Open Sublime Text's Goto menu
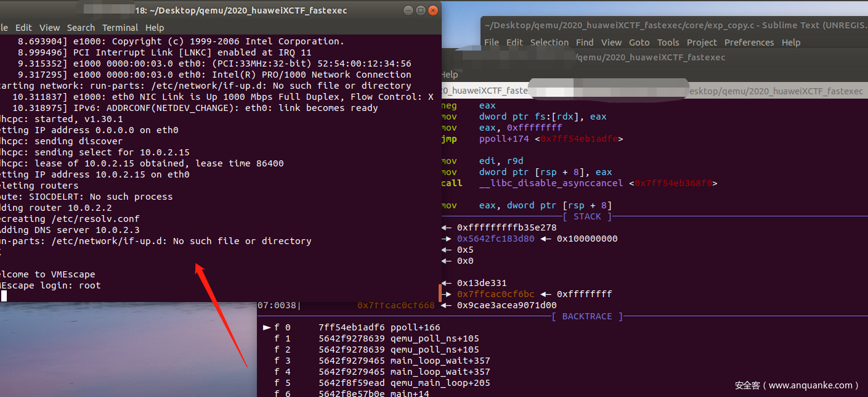Image resolution: width=868 pixels, height=397 pixels. pyautogui.click(x=639, y=43)
